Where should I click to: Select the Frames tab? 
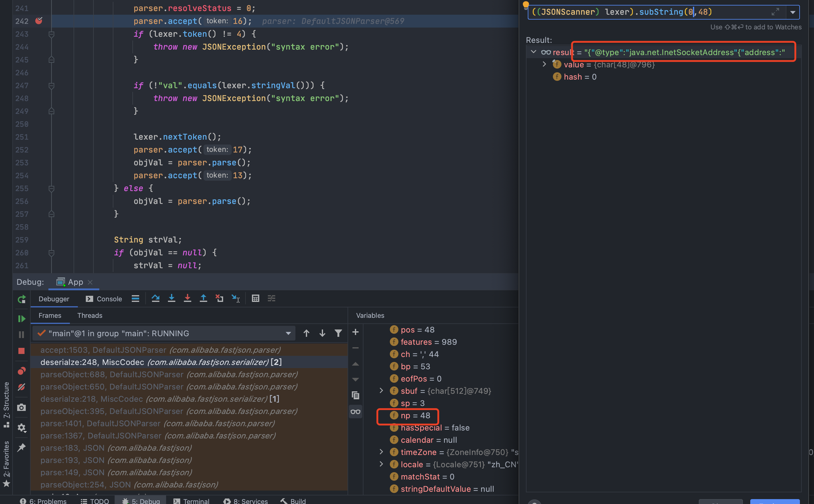pos(50,315)
